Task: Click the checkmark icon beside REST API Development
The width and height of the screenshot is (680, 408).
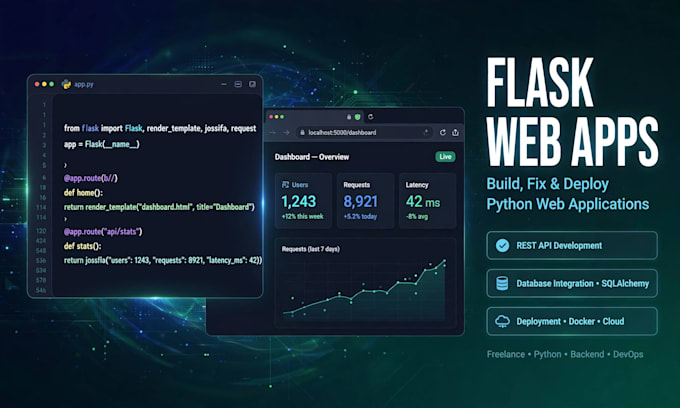Action: [x=502, y=245]
